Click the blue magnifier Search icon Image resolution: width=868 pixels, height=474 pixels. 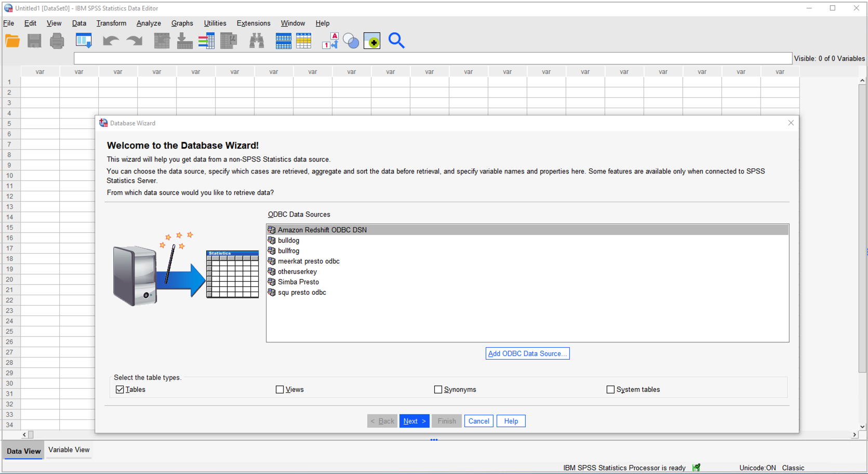[x=396, y=41]
